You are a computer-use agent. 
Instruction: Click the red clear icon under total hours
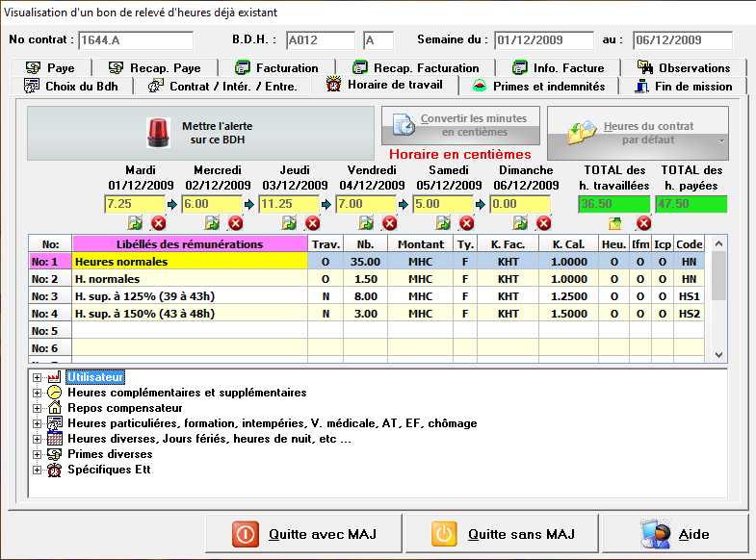coord(644,223)
